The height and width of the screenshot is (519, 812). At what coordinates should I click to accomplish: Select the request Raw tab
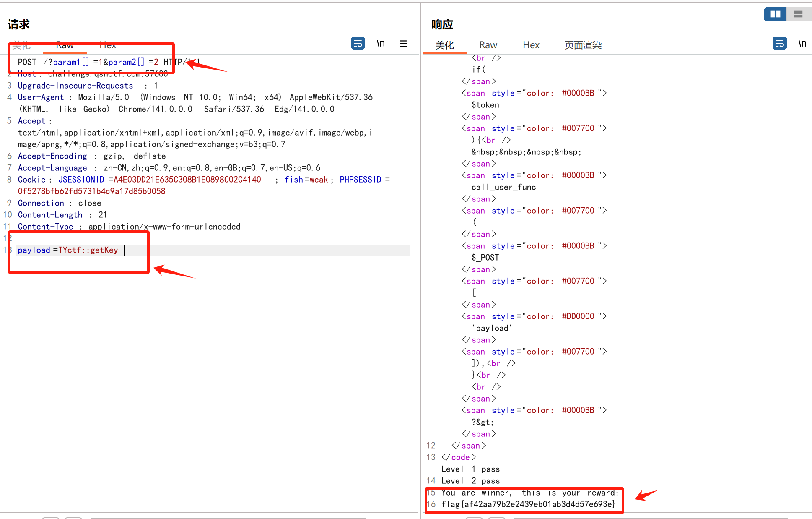pyautogui.click(x=65, y=45)
